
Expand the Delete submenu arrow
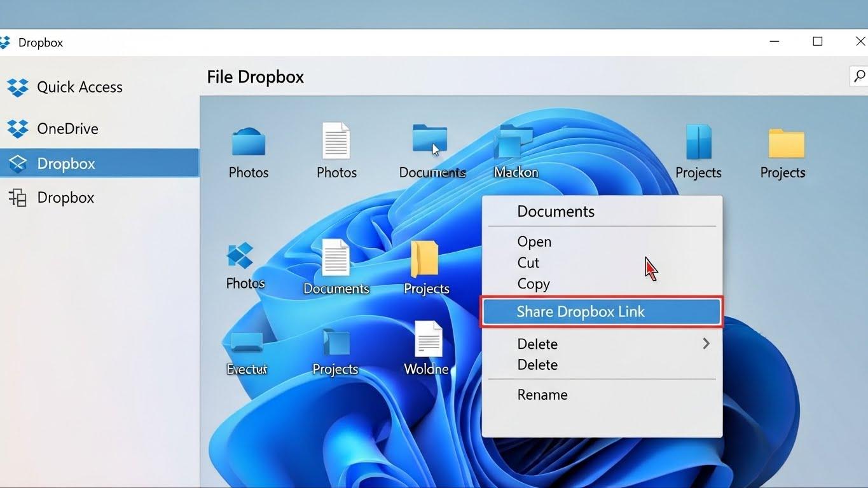point(706,343)
